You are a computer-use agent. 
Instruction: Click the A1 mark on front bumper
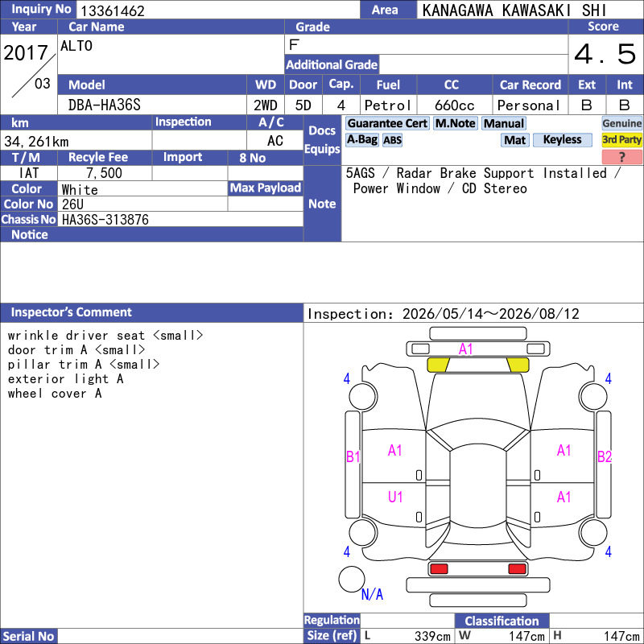point(465,349)
